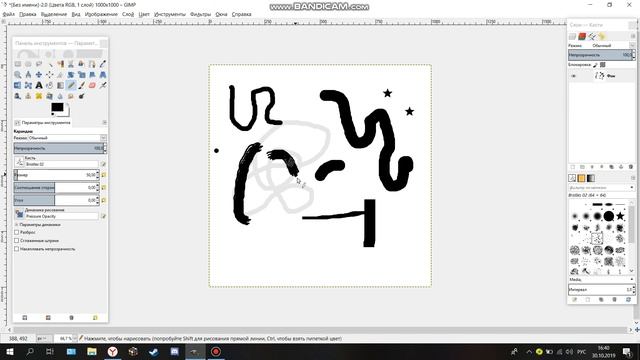Image resolution: width=640 pixels, height=360 pixels.
Task: Select the Rotate tool
Action: [x=71, y=75]
